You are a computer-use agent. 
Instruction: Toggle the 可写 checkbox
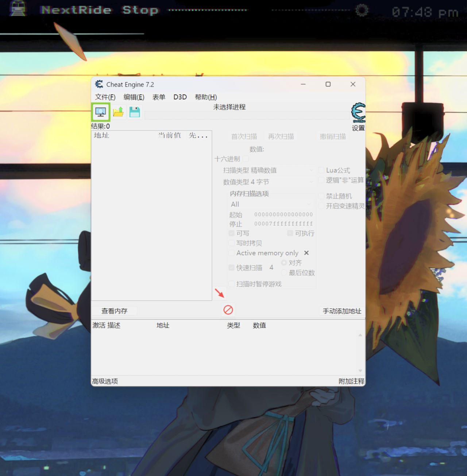click(x=231, y=233)
